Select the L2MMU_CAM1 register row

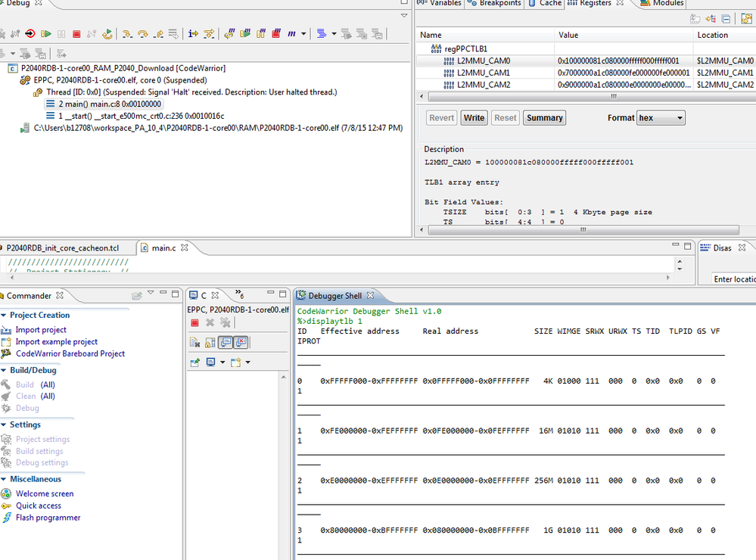(x=483, y=73)
